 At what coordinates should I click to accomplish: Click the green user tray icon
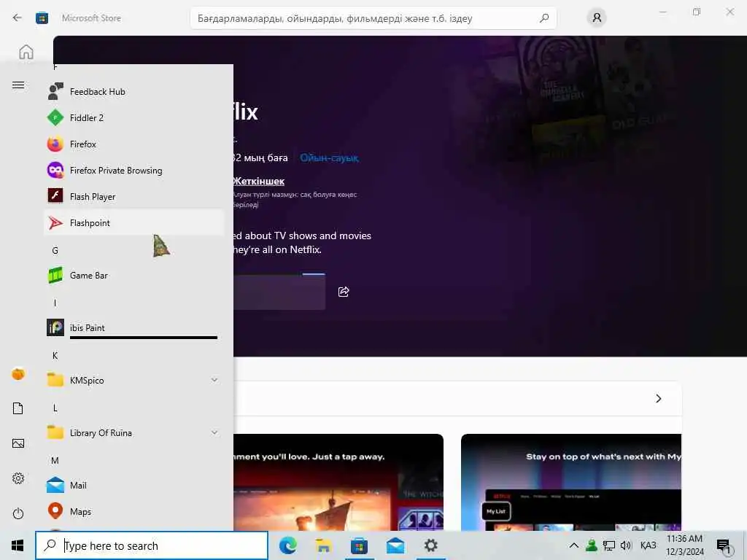click(592, 545)
